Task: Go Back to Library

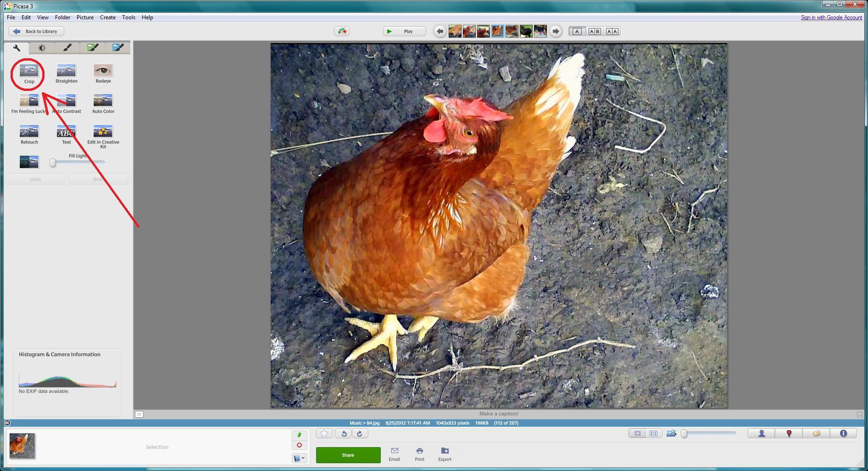Action: point(36,32)
